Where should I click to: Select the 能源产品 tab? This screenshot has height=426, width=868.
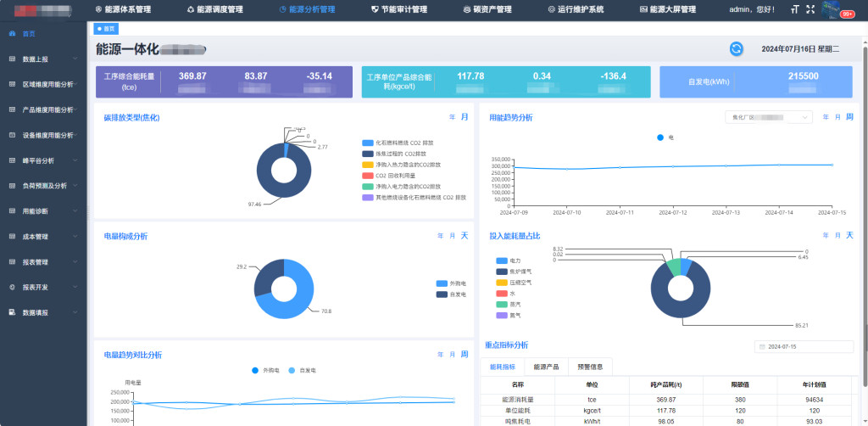tap(546, 367)
